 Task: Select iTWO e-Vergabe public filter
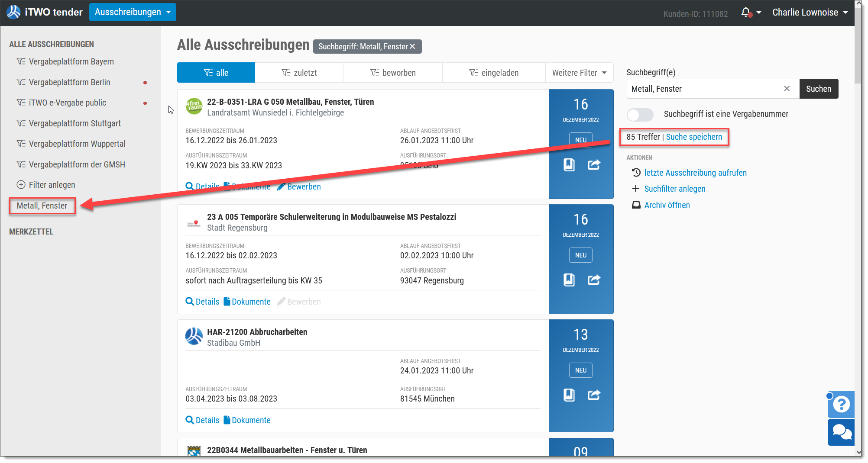click(x=68, y=103)
